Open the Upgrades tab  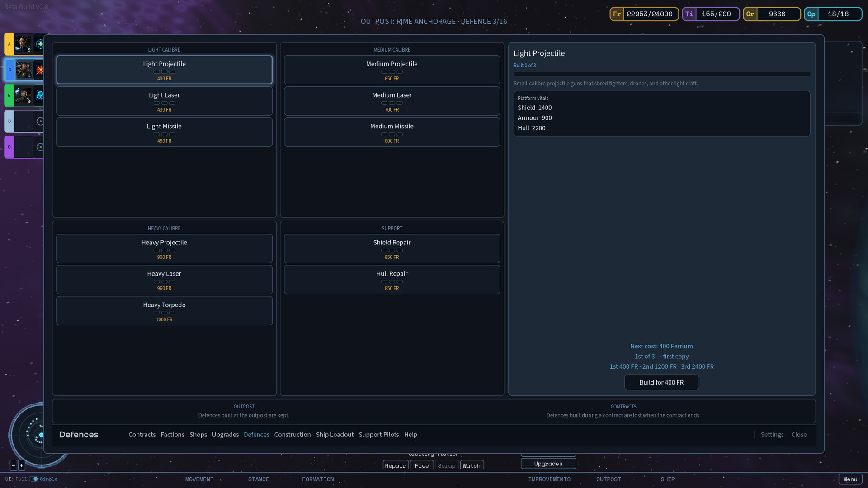(225, 435)
